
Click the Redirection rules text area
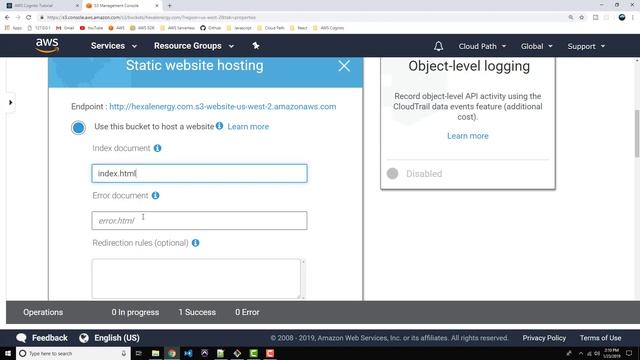click(x=196, y=279)
